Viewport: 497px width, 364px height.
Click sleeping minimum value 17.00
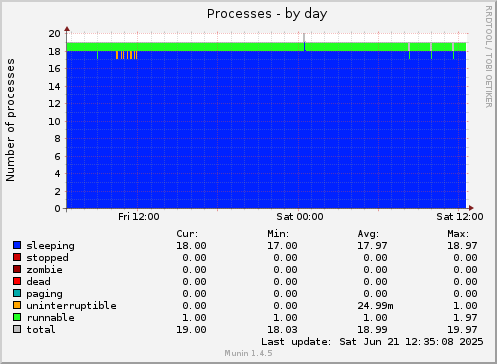(x=282, y=246)
